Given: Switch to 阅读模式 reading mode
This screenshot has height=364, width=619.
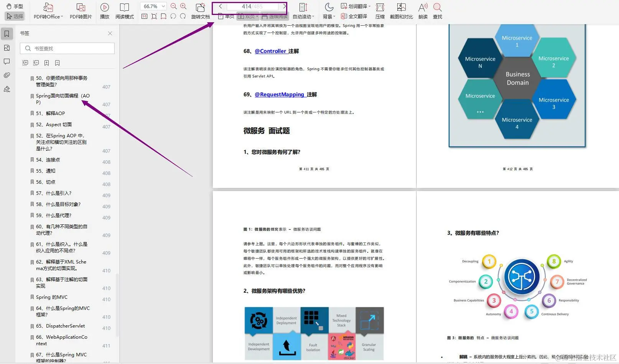Looking at the screenshot, I should pyautogui.click(x=125, y=11).
